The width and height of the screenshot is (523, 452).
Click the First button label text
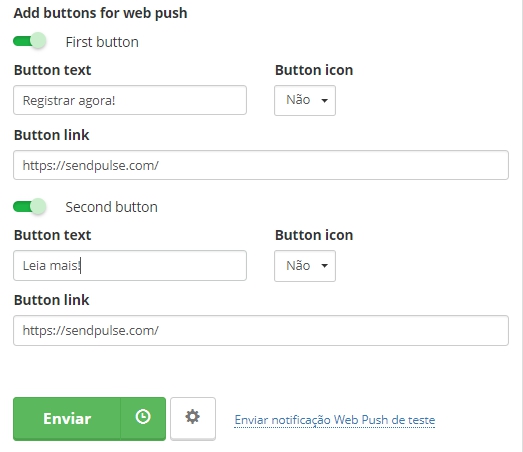pyautogui.click(x=102, y=42)
